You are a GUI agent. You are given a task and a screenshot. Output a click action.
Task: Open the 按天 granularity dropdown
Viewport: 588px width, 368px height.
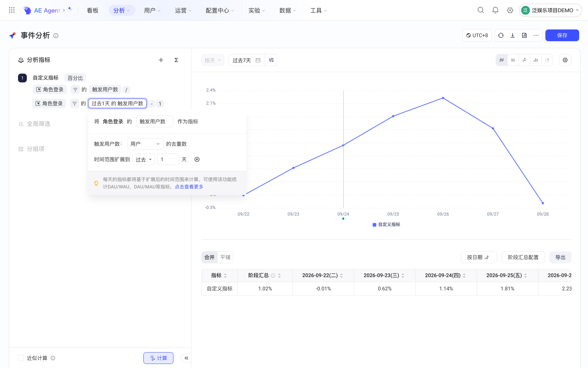(213, 60)
